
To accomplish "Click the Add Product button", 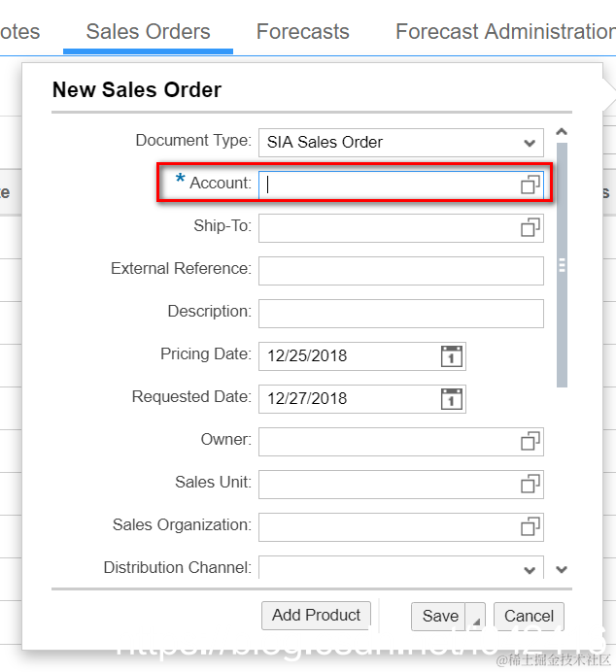I will (317, 616).
